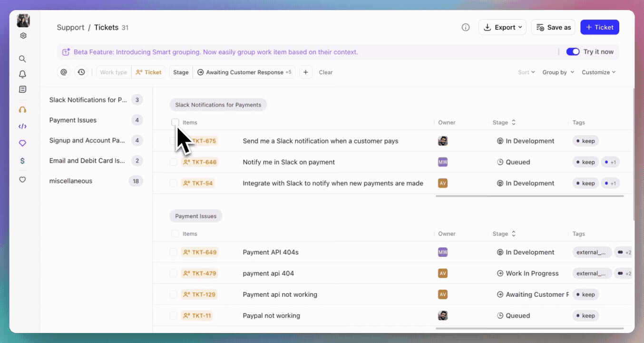
Task: Check the TKT-129 row checkbox
Action: (174, 294)
